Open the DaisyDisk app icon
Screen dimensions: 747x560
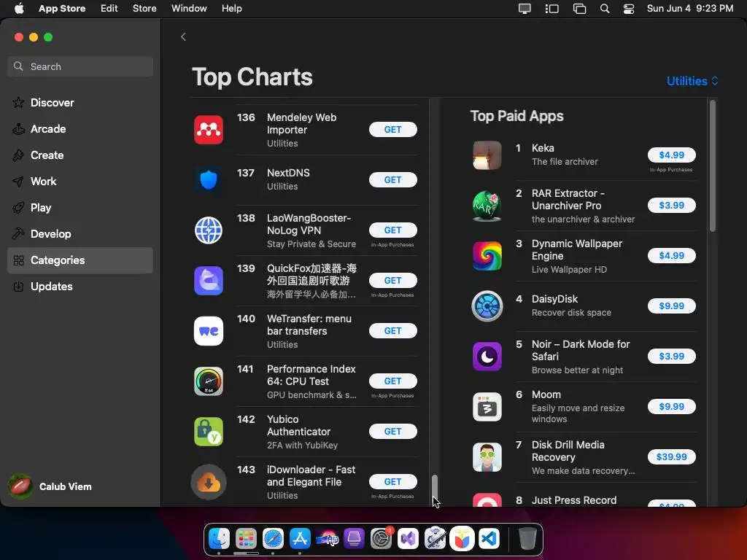pos(487,306)
